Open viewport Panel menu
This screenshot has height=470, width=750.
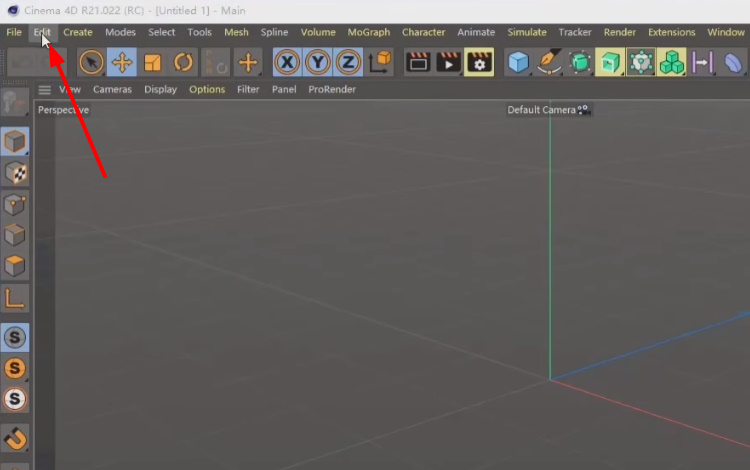pos(284,89)
